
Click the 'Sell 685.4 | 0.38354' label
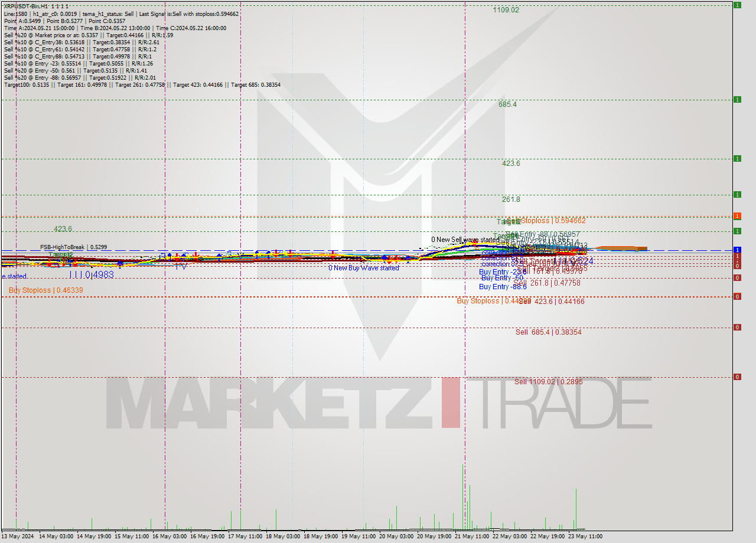(548, 332)
